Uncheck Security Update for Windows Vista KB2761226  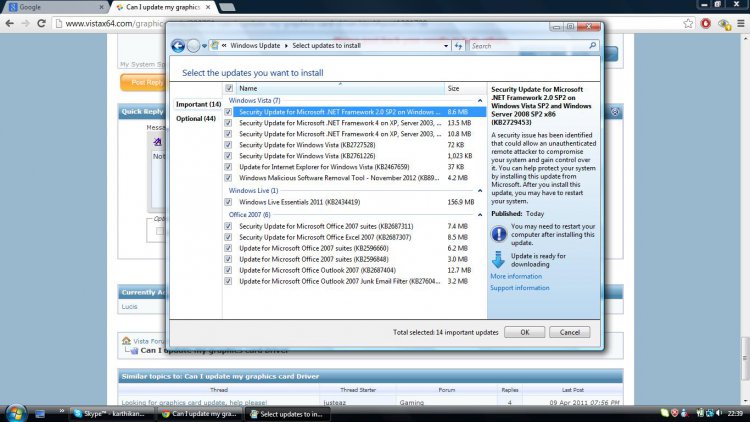click(228, 156)
